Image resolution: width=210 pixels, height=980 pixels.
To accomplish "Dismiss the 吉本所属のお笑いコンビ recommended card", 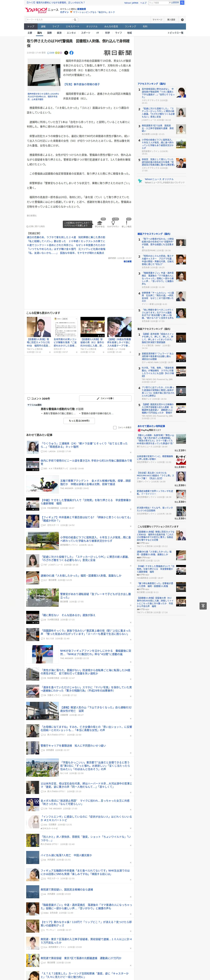I will pos(77,352).
